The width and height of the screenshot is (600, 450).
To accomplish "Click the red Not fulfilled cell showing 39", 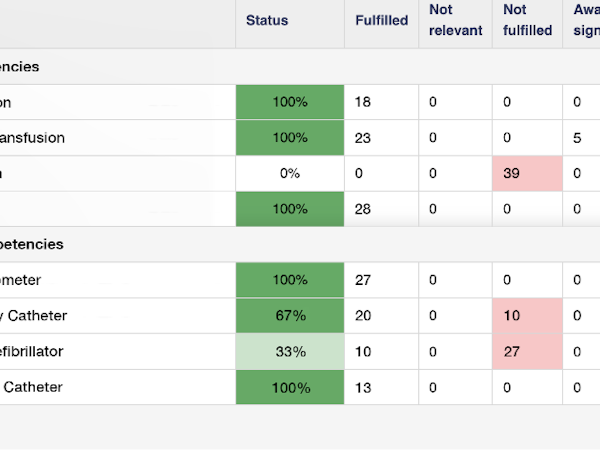I will coord(528,173).
